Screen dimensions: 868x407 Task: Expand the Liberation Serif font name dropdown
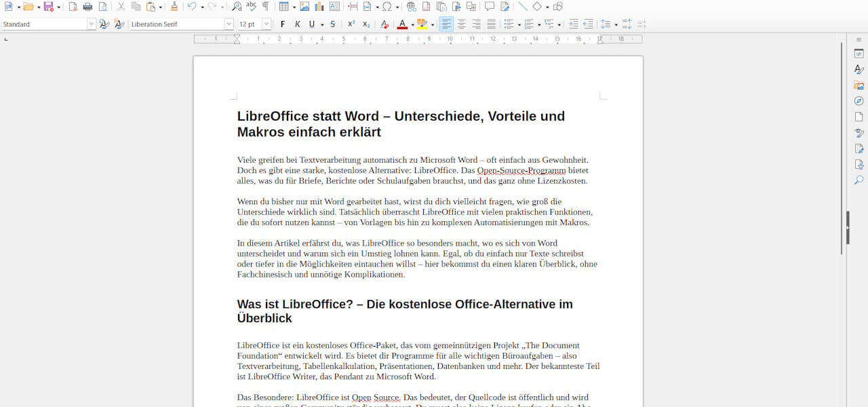coord(229,24)
